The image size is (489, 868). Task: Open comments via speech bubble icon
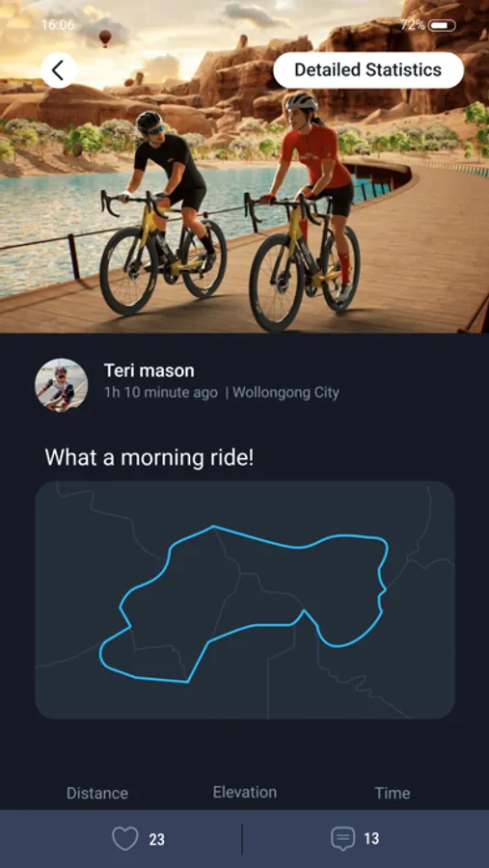point(342,839)
